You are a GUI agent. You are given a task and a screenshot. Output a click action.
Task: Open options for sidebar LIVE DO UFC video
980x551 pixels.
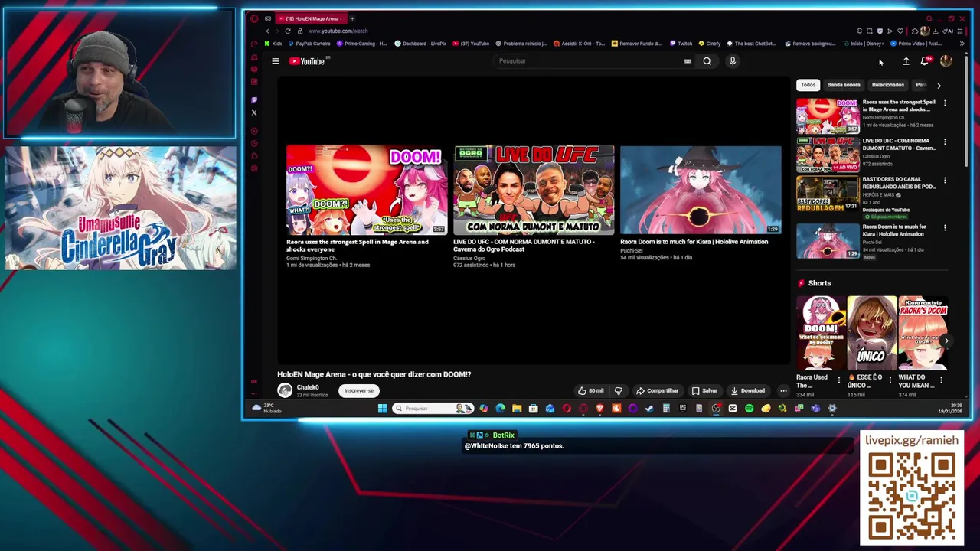[945, 142]
